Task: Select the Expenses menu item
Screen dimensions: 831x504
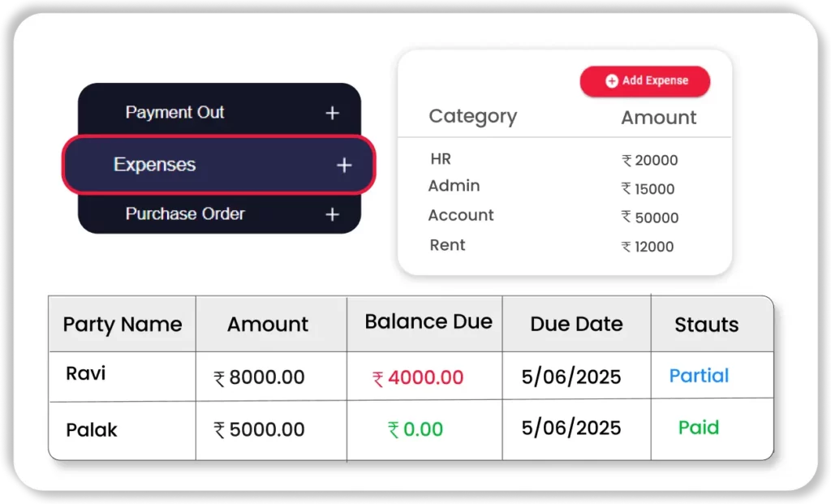Action: coord(155,165)
